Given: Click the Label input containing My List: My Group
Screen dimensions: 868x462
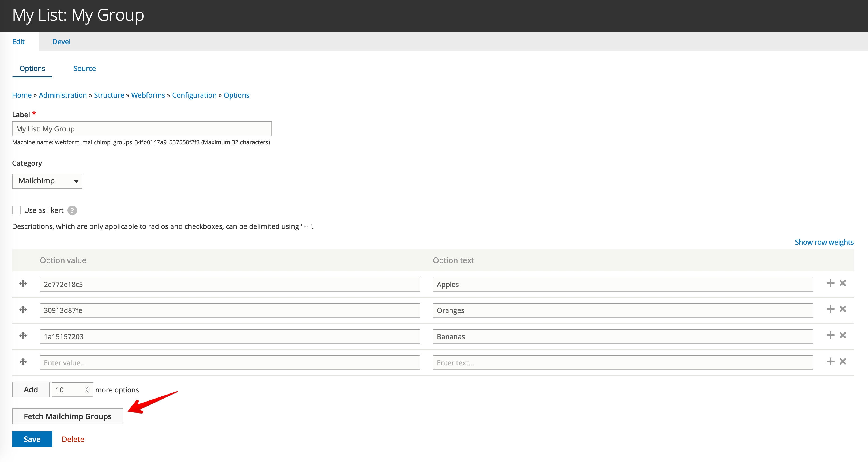Looking at the screenshot, I should (142, 128).
